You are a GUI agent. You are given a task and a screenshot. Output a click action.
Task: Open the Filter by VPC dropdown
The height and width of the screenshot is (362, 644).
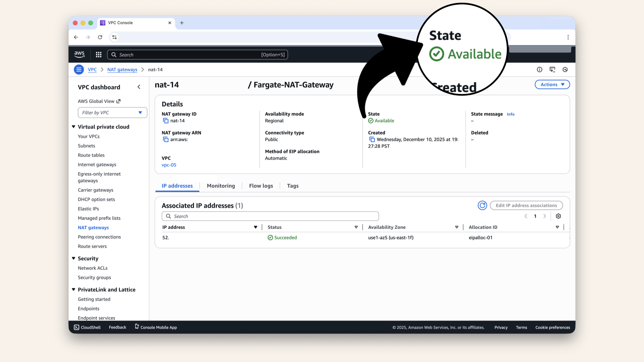141,113
